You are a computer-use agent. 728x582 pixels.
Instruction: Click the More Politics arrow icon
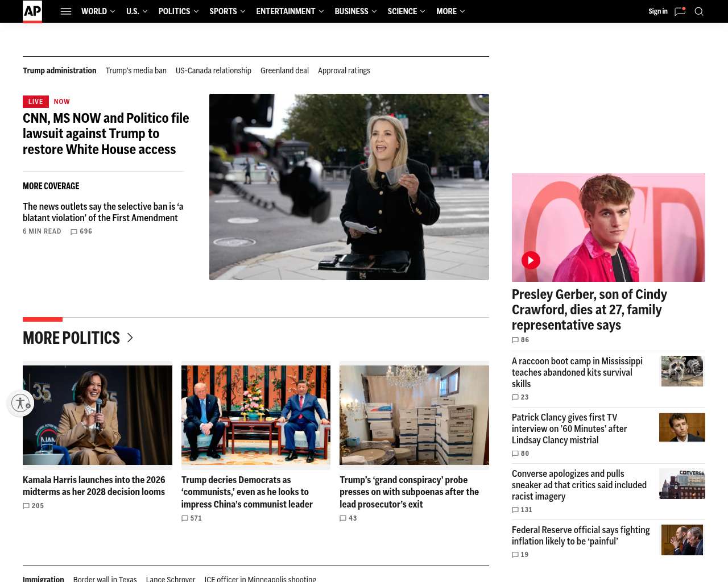[130, 338]
